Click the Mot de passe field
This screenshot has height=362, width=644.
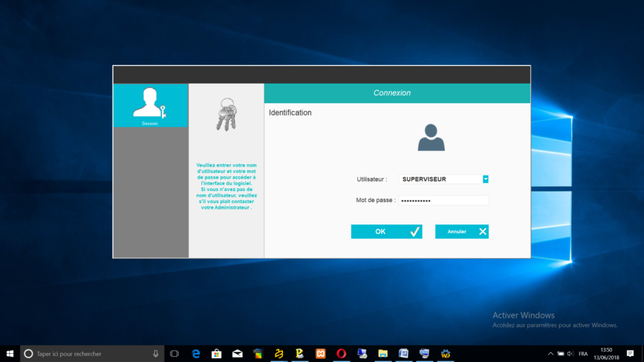444,200
